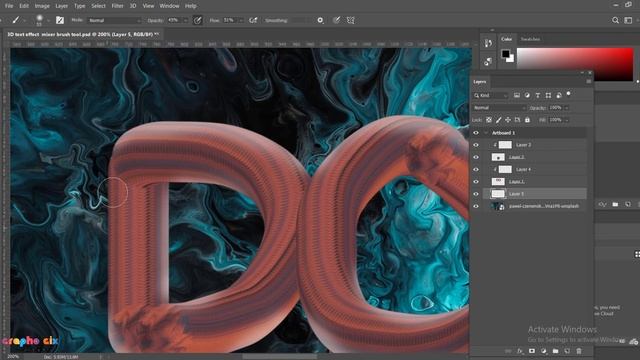Select the Color panel tab
The width and height of the screenshot is (640, 360).
[507, 39]
